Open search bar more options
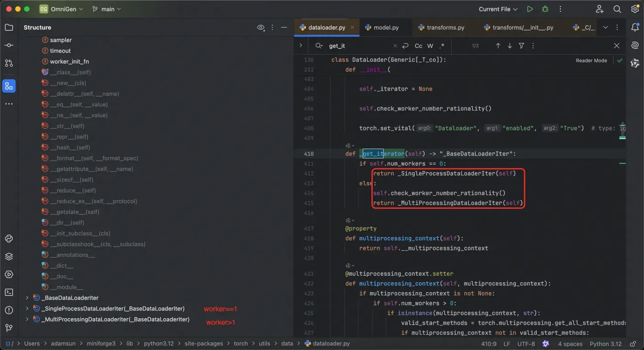This screenshot has width=644, height=350. (533, 46)
